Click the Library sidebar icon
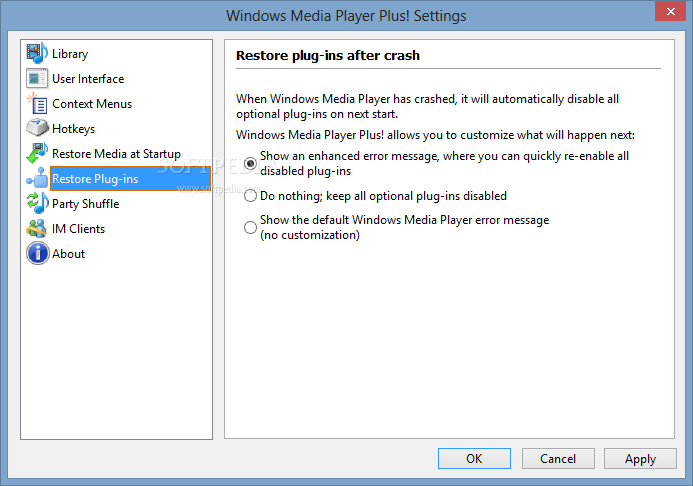This screenshot has height=486, width=693. (x=37, y=53)
